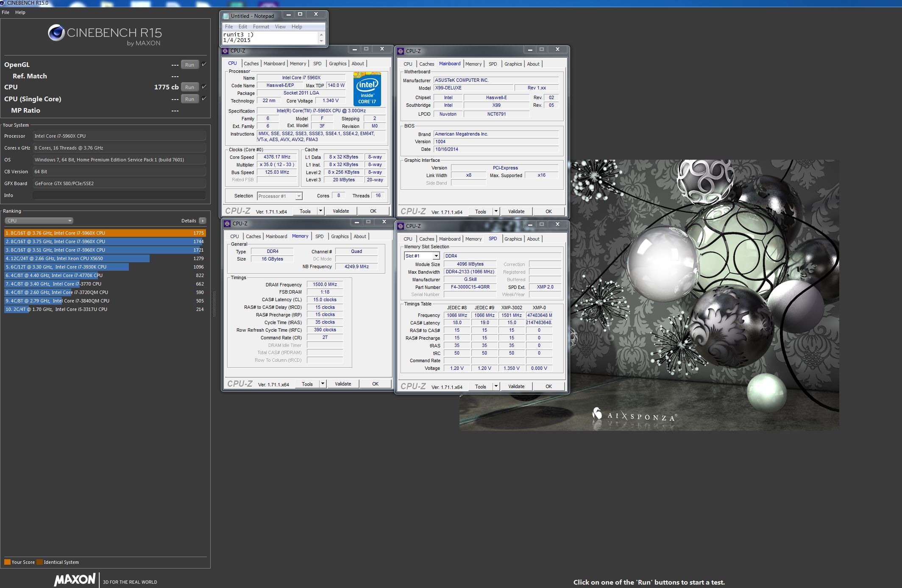
Task: Open Notepad Edit menu
Action: (x=242, y=27)
